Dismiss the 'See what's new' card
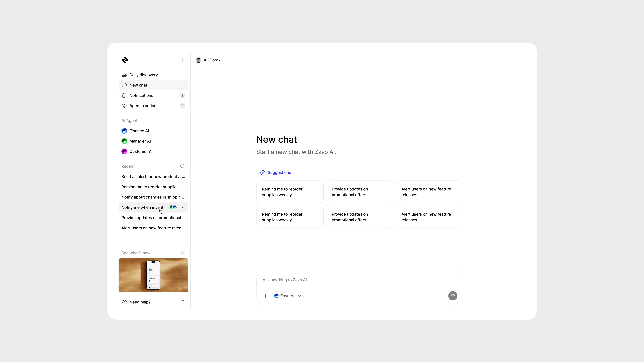 pos(182,253)
